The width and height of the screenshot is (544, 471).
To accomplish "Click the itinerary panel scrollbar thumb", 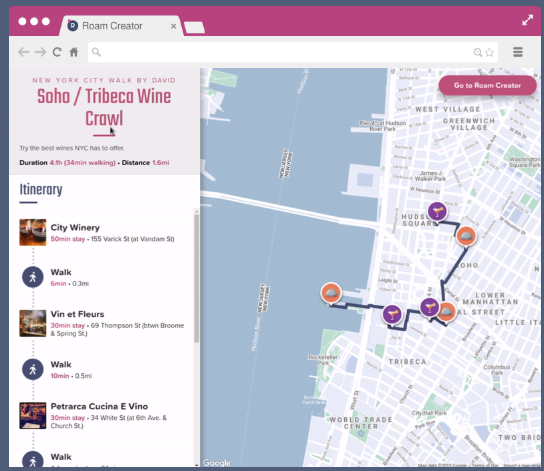I will 196,279.
